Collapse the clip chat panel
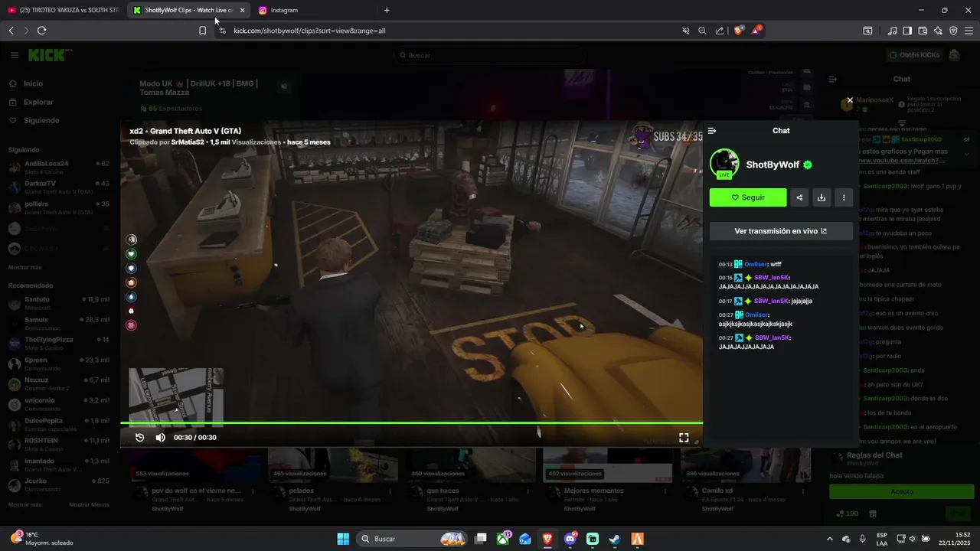 (712, 131)
